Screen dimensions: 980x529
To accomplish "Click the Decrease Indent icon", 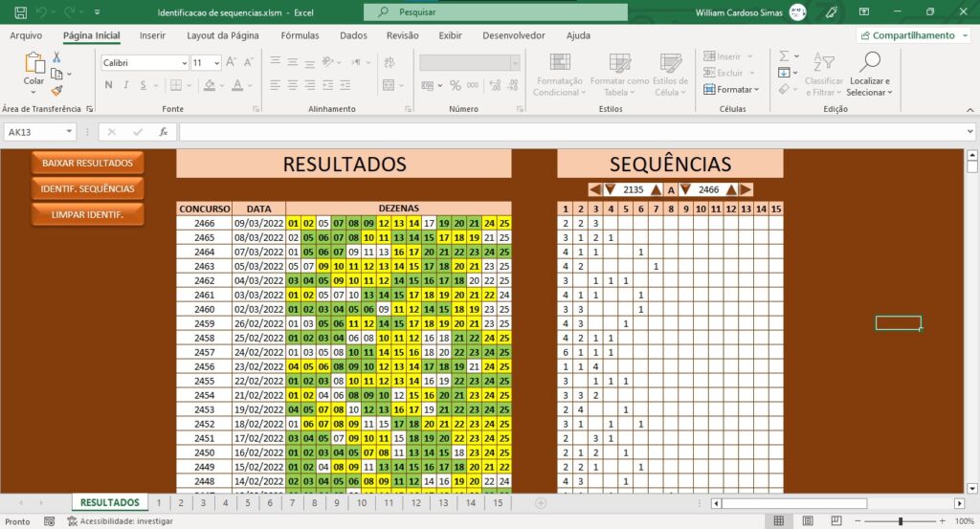I will coord(328,85).
